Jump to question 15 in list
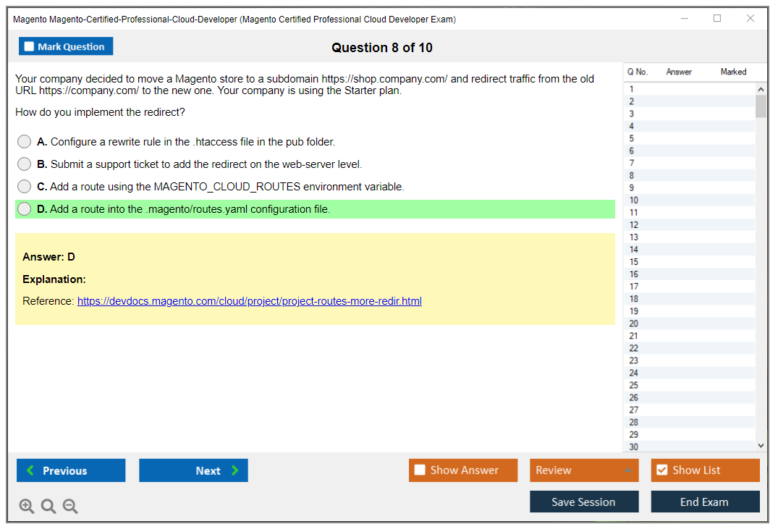The image size is (778, 532). point(634,262)
